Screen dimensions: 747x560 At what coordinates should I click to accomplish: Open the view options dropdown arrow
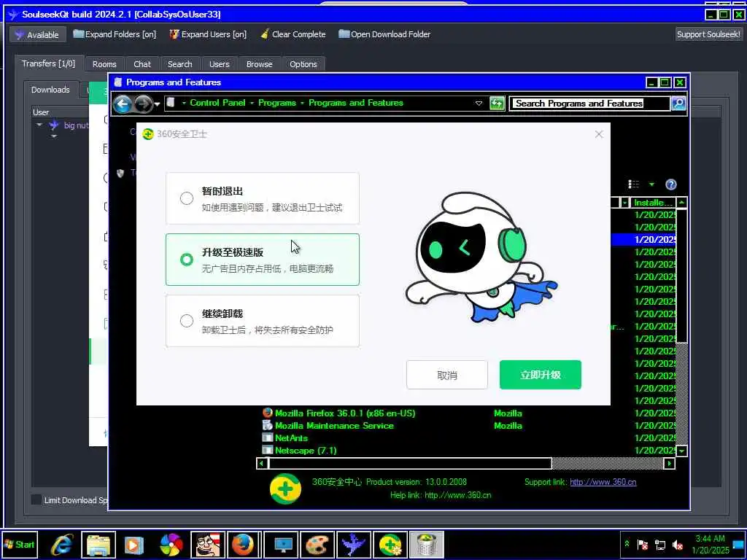[651, 184]
